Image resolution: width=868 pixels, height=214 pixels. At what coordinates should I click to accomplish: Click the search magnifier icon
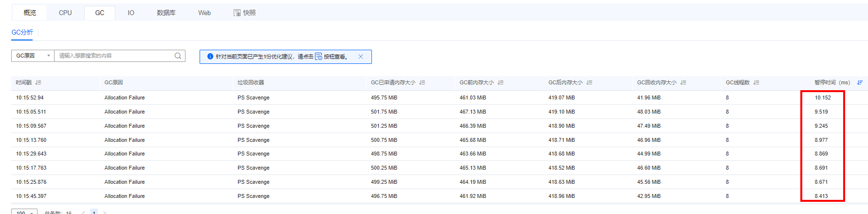click(178, 56)
